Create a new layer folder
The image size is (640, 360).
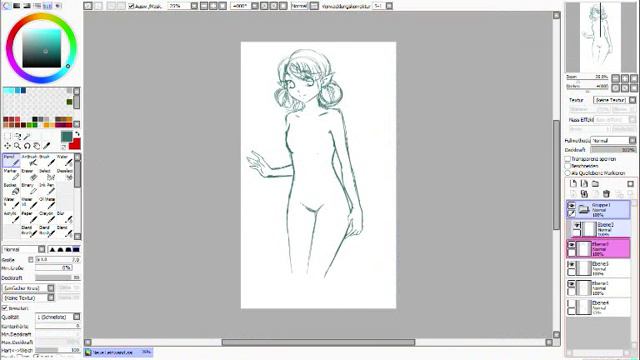coord(596,184)
